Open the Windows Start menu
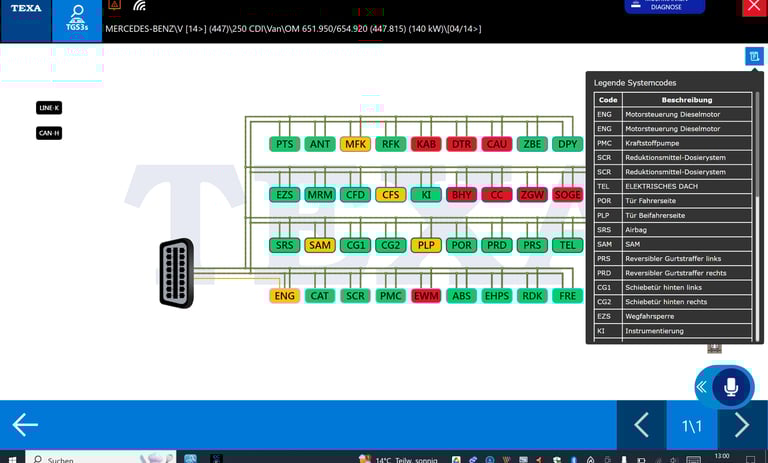 click(12, 459)
